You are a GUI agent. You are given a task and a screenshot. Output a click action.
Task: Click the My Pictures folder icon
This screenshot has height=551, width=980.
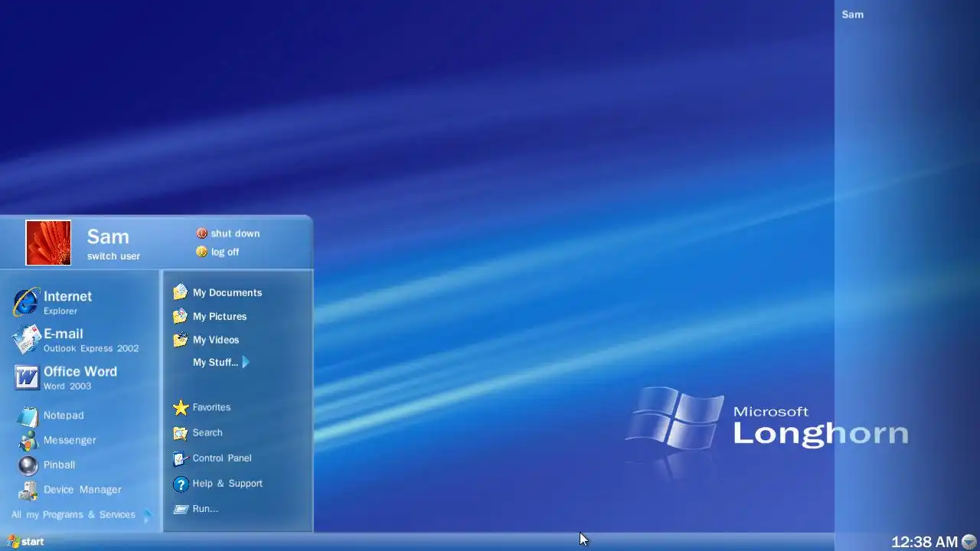(180, 316)
